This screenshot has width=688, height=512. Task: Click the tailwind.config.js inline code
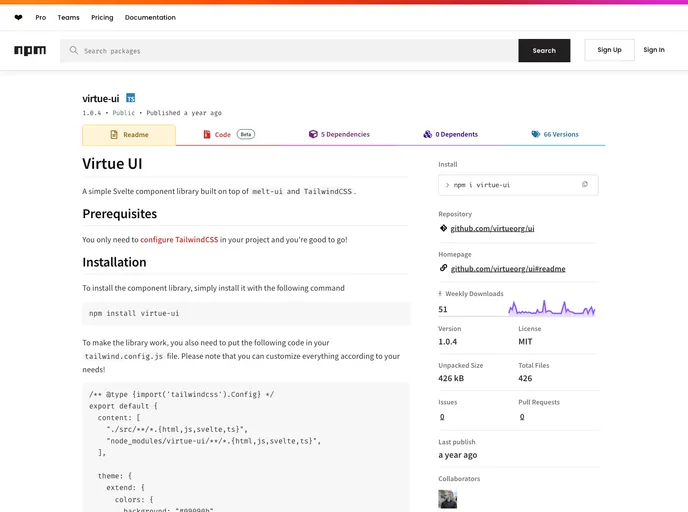(x=124, y=356)
